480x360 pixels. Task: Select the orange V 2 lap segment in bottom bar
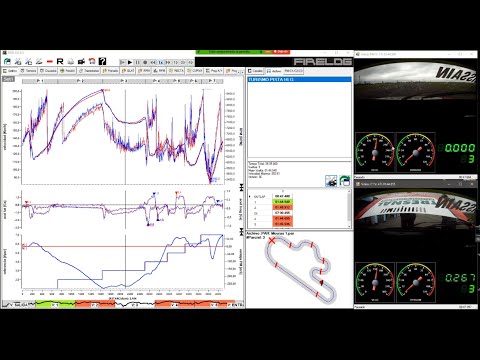pyautogui.click(x=95, y=304)
